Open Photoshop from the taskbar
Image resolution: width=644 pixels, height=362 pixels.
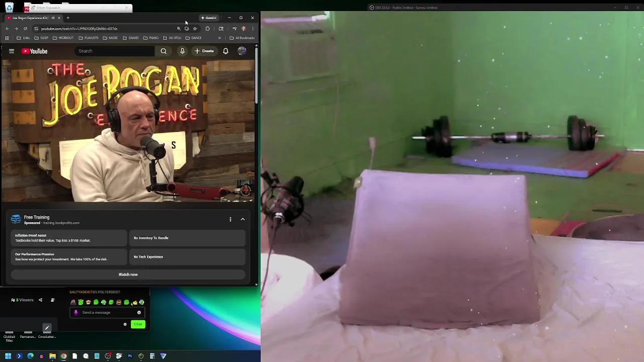click(x=130, y=356)
